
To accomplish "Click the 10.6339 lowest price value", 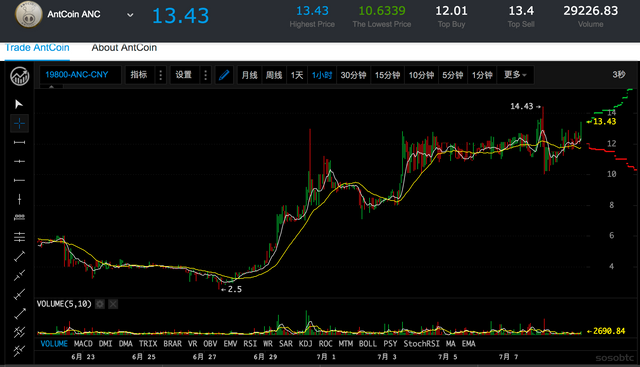I will [x=382, y=11].
